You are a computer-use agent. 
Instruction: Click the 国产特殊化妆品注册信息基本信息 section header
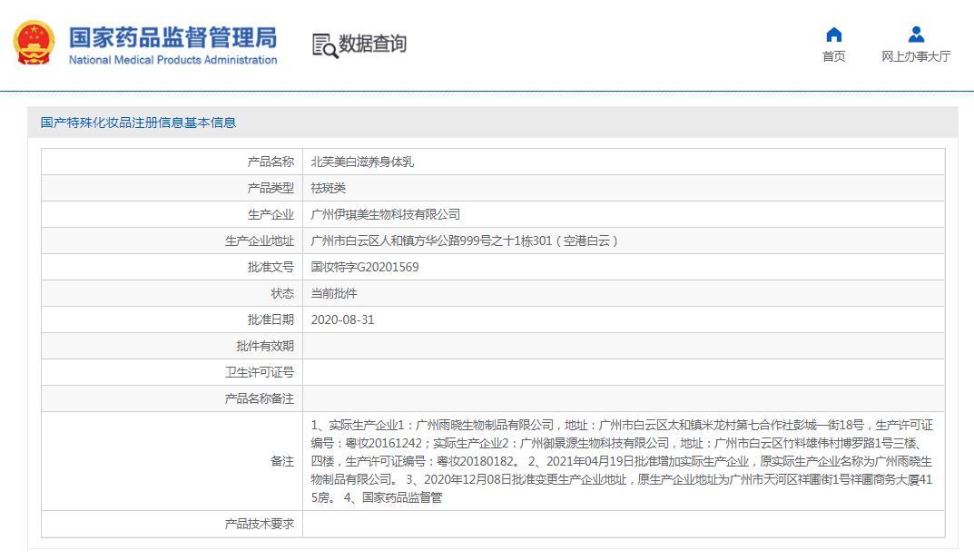point(138,123)
